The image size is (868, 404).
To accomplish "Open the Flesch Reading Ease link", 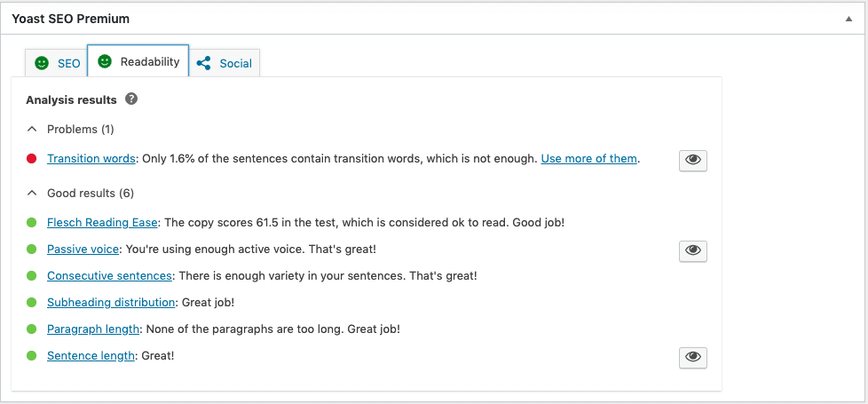I will point(102,223).
